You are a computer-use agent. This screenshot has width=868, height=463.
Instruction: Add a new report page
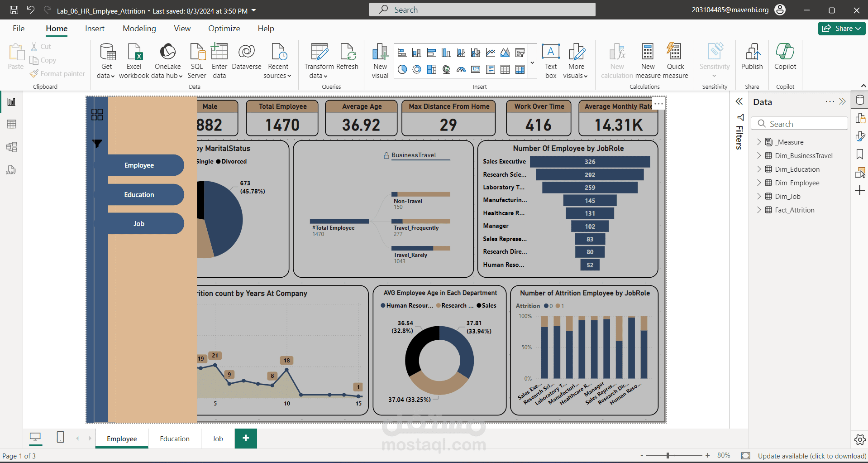tap(246, 438)
